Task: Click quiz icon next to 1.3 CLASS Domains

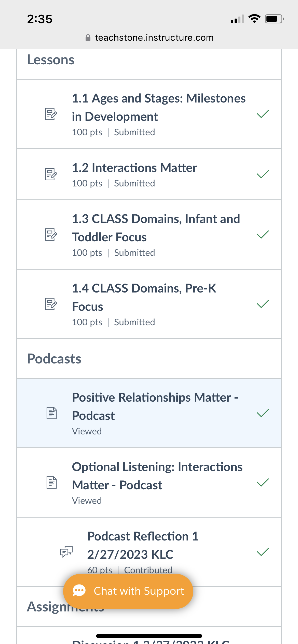Action: 51,235
